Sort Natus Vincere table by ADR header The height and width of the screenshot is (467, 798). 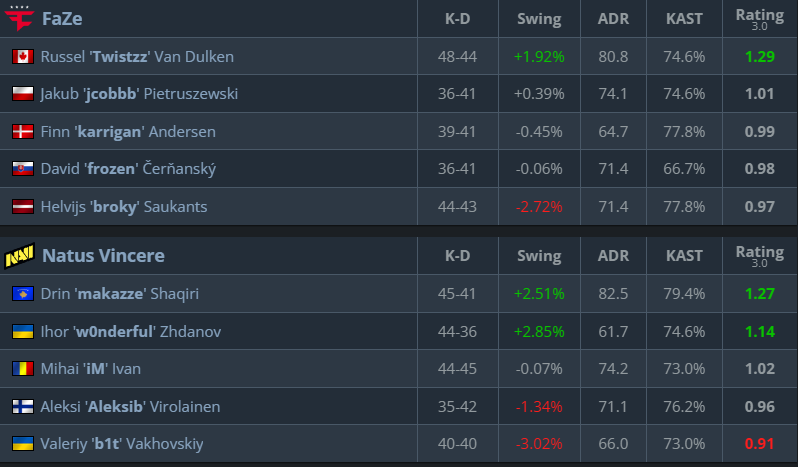[613, 256]
